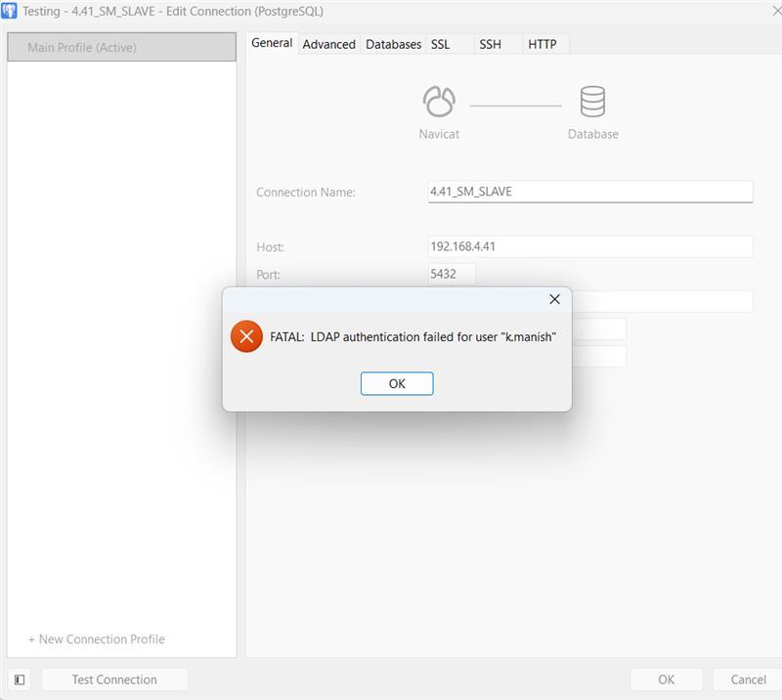Add a New Connection Profile

point(96,639)
